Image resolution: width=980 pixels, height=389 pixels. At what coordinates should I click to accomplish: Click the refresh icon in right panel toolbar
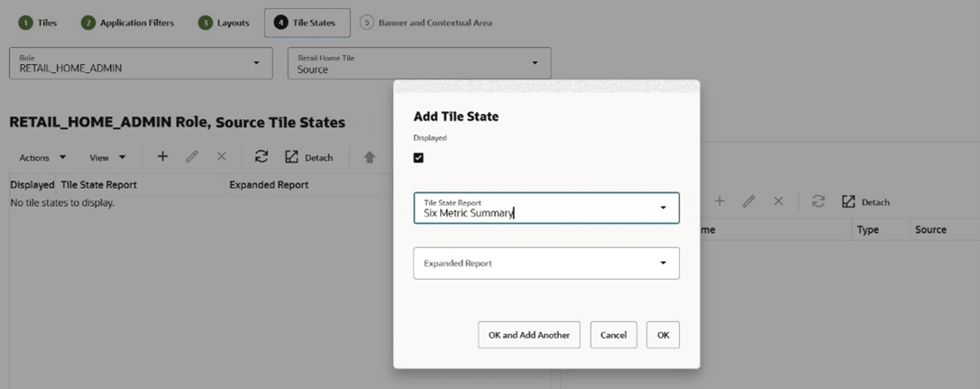pyautogui.click(x=818, y=201)
